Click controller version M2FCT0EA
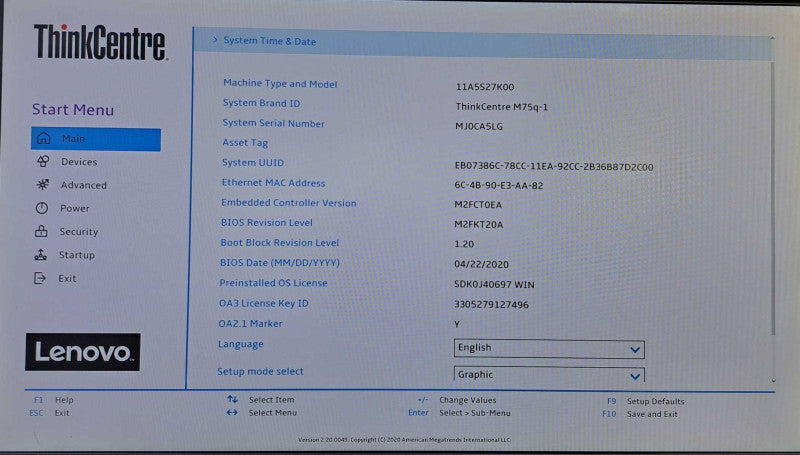This screenshot has width=800, height=455. [478, 205]
